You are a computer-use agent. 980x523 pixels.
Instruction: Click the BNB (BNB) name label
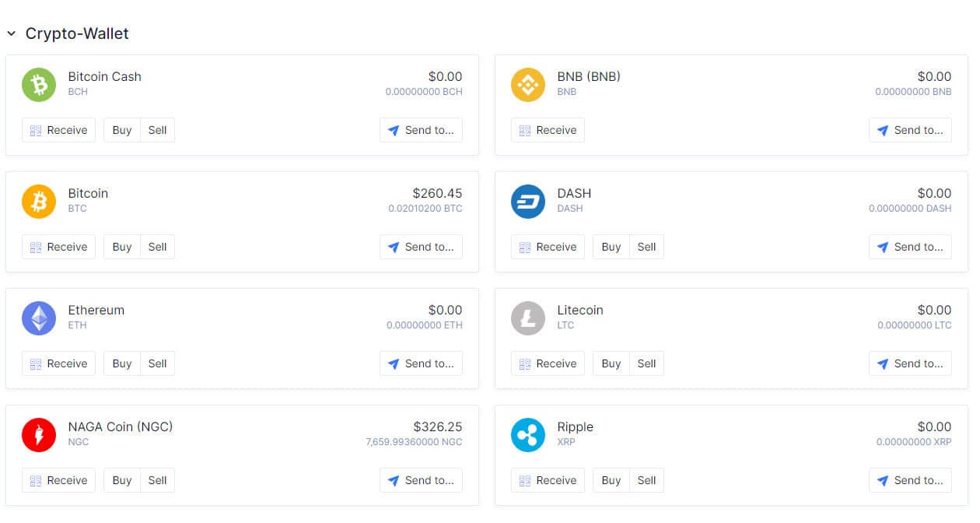tap(589, 76)
